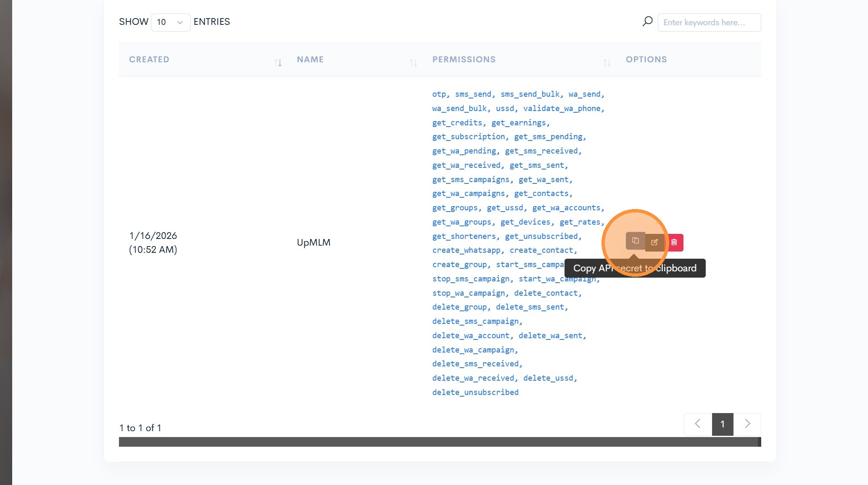
Task: Click the Options column header
Action: point(646,59)
